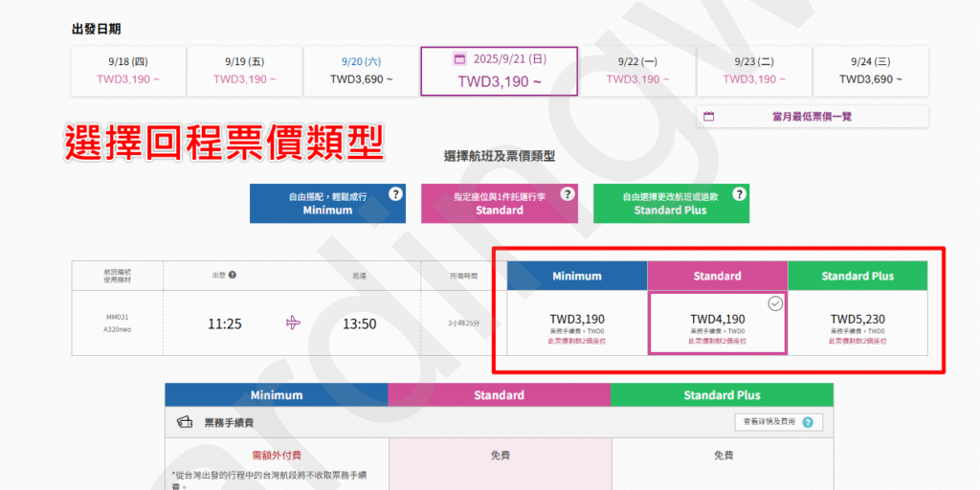This screenshot has width=980, height=490.
Task: Open 查看詳情及費用 details and fees
Action: point(779,422)
